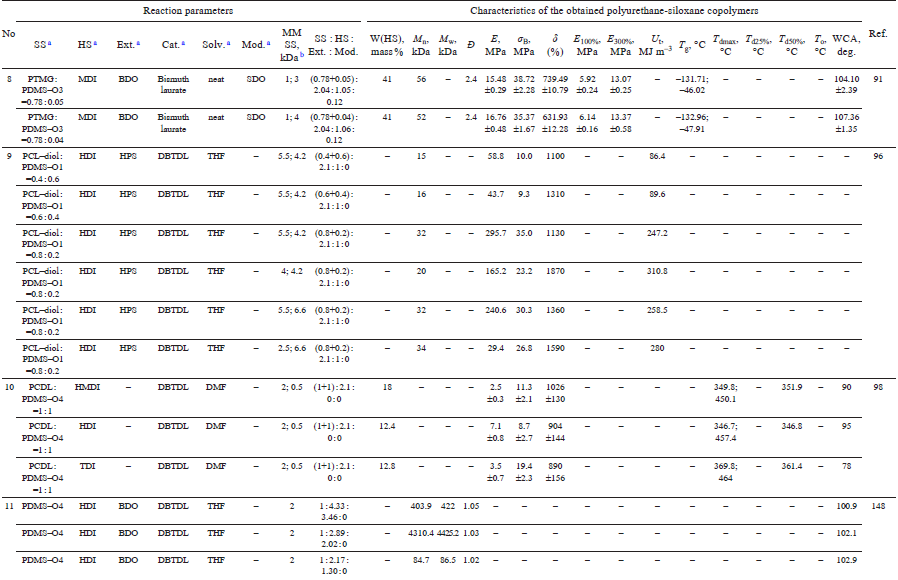Select the 'PCL–diol: PDMS–O1 −0.4:0.6' cell
The image size is (898, 580).
(x=42, y=167)
